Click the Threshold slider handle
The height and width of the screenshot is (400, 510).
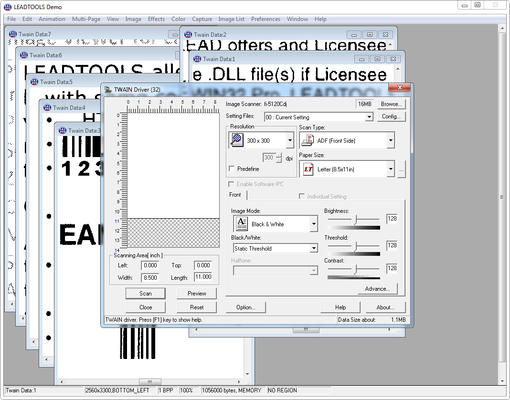(356, 246)
